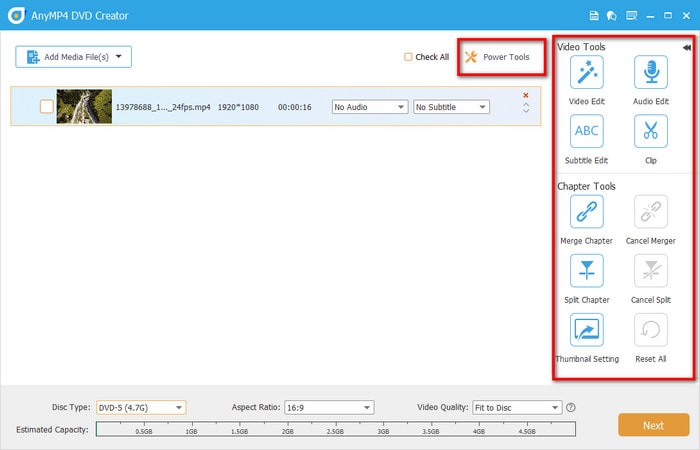700x450 pixels.
Task: Click the Split Chapter icon
Action: pos(586,271)
